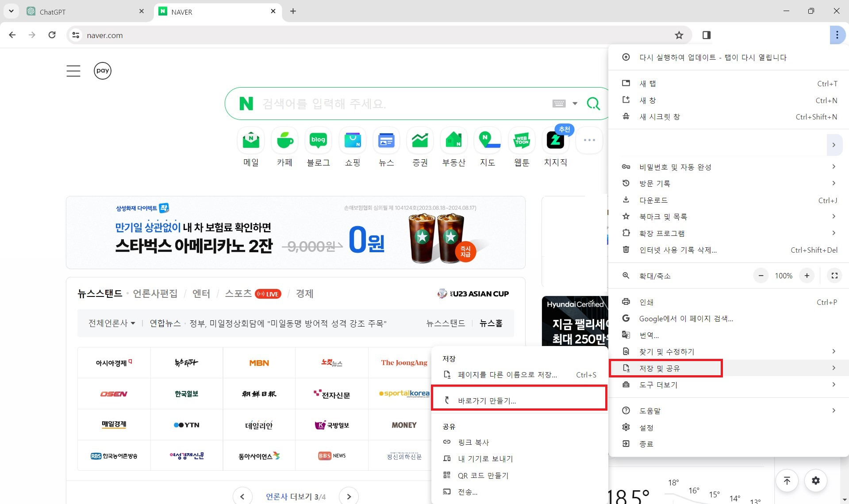Click the scroll-to-top arrow button
This screenshot has width=849, height=504.
[x=787, y=481]
